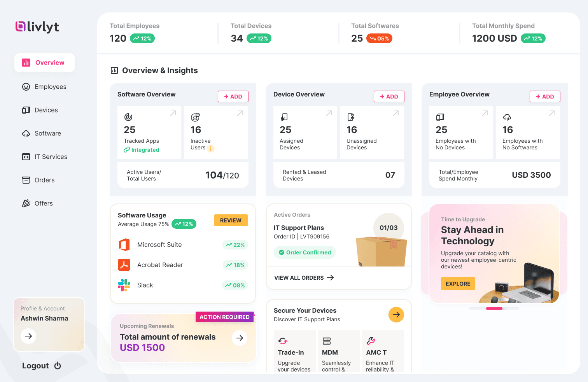Click the Software Usage 12% trend badge
The height and width of the screenshot is (382, 588).
[x=184, y=224]
